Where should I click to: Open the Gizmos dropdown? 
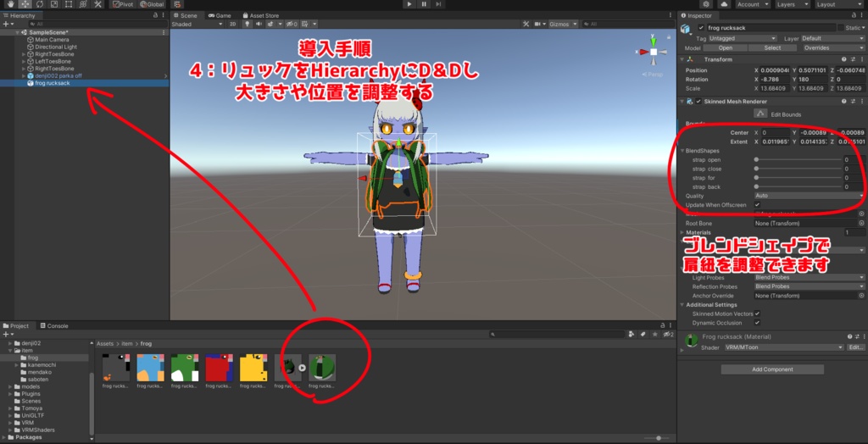click(563, 25)
